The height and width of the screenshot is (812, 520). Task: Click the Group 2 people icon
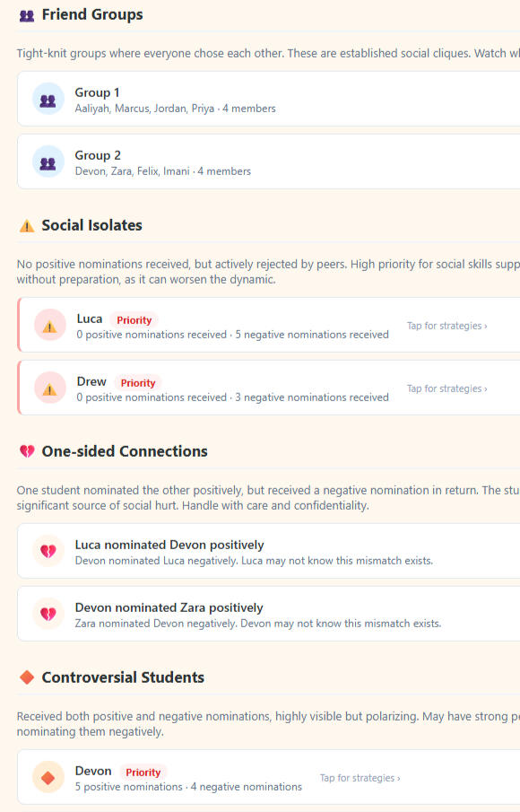[x=48, y=162]
